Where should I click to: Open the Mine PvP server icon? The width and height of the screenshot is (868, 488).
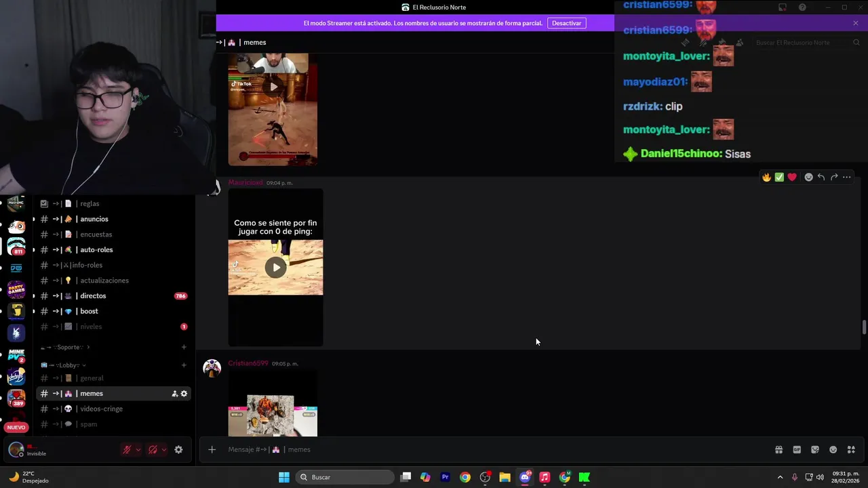(x=16, y=355)
